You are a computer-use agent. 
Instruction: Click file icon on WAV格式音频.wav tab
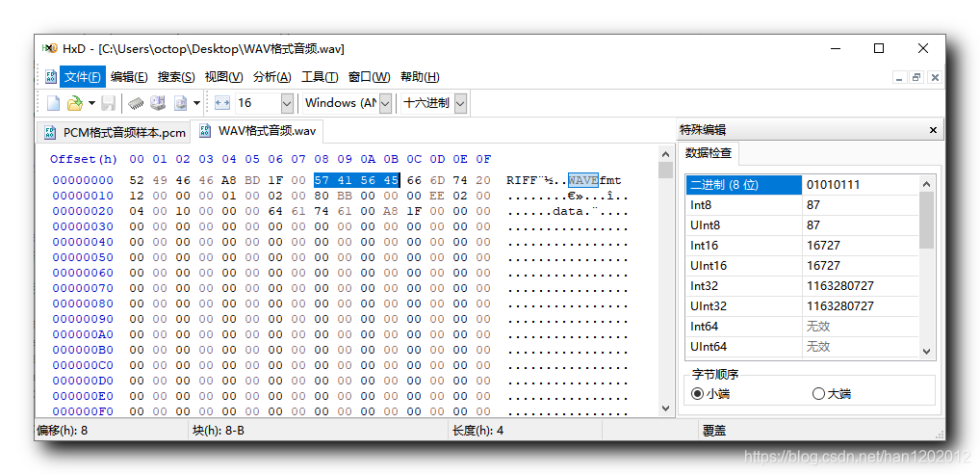pyautogui.click(x=204, y=131)
